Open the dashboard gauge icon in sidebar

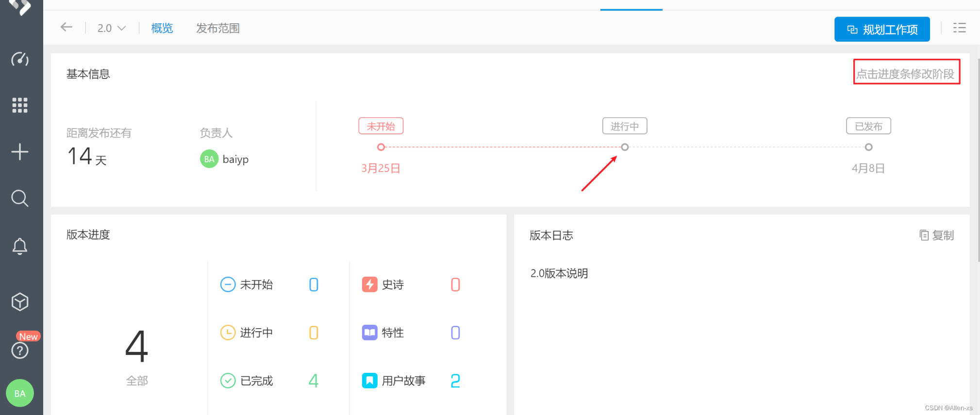tap(20, 59)
